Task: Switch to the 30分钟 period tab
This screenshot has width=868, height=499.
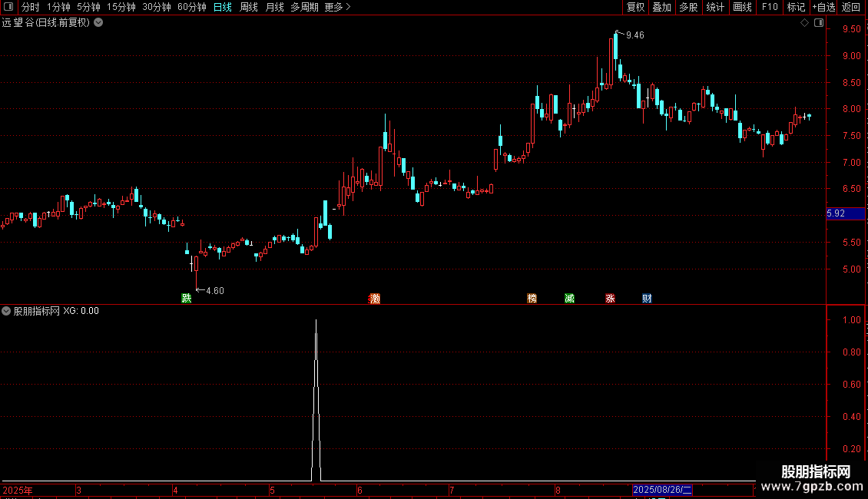Action: click(x=157, y=7)
